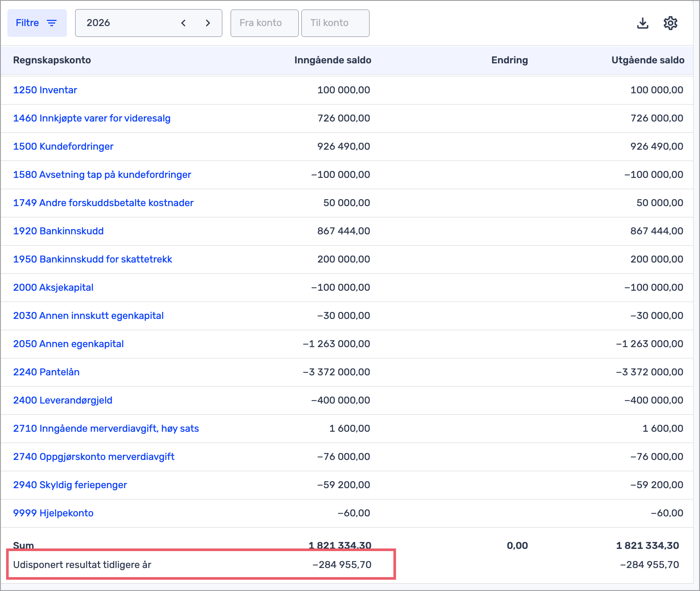Click the Regnskapskonto column header

pyautogui.click(x=52, y=60)
